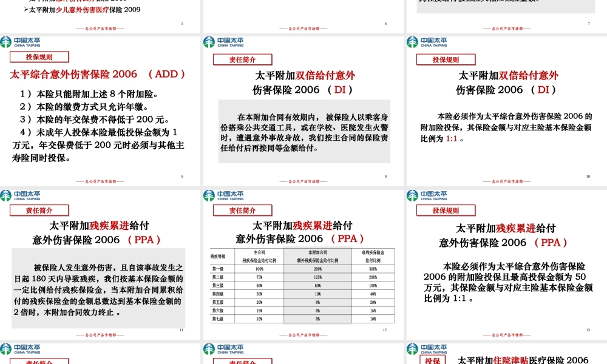Click the China Taiping logo on slide 8
This screenshot has width=607, height=364.
click(x=20, y=42)
